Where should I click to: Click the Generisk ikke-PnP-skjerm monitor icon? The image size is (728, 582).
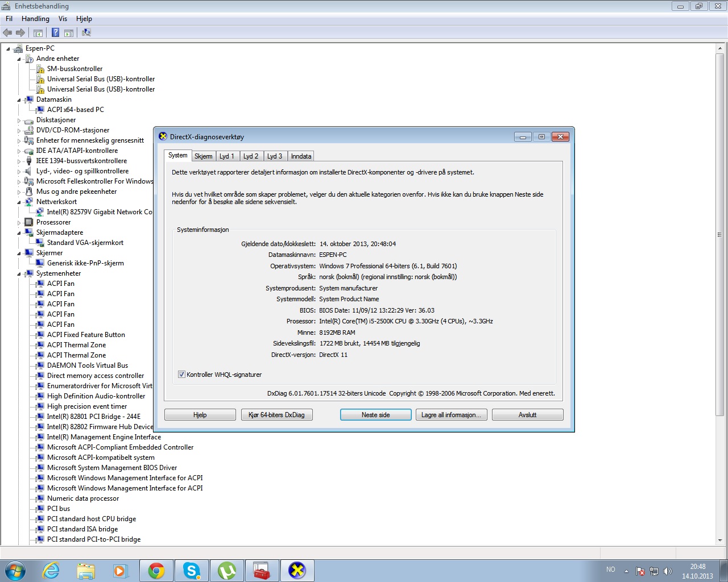[x=40, y=263]
